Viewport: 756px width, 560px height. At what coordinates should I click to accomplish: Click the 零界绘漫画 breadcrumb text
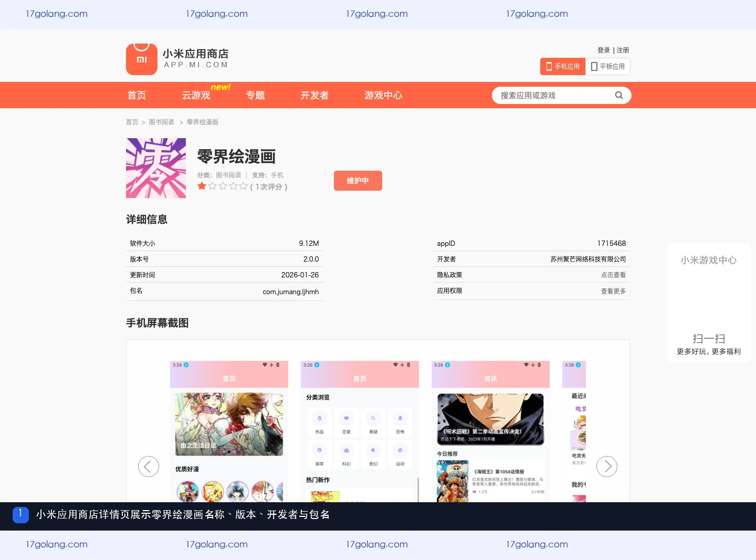pos(203,122)
